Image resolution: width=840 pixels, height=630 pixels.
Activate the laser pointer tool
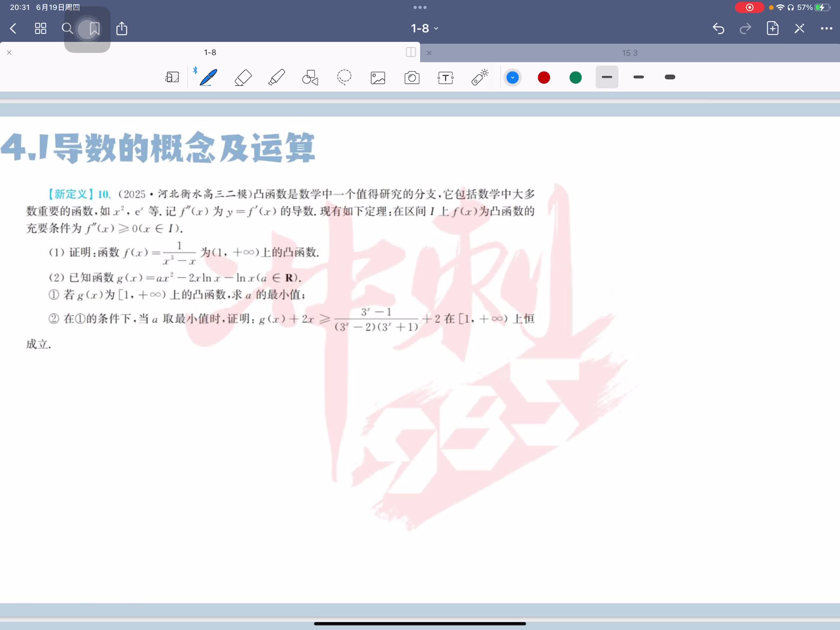(480, 77)
